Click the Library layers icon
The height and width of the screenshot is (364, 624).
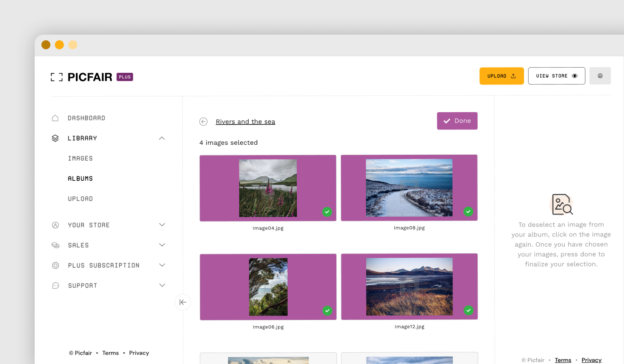(x=55, y=138)
